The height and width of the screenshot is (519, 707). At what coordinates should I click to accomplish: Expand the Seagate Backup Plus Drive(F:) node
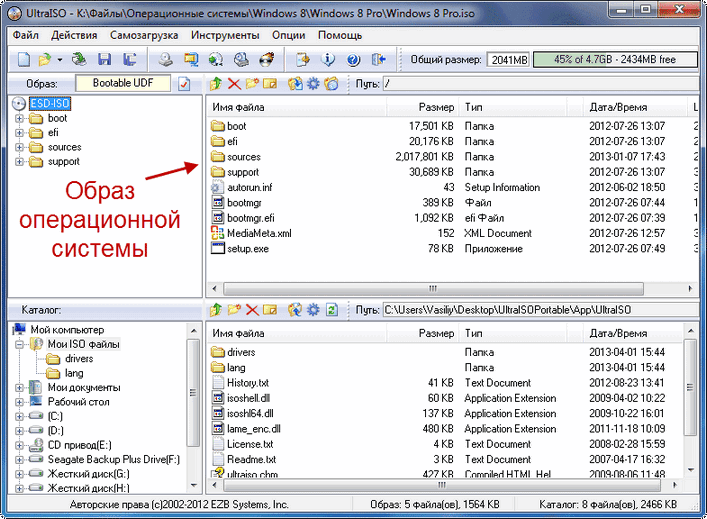[x=19, y=460]
